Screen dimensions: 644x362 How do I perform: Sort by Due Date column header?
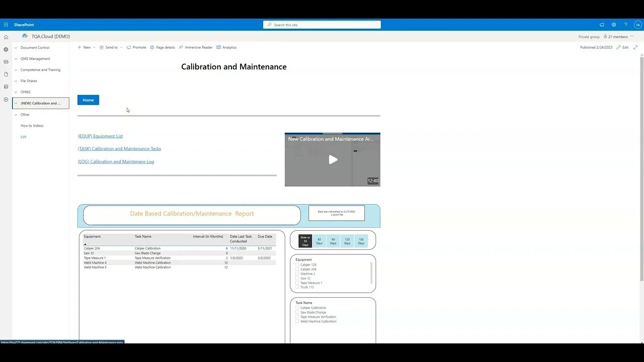(x=265, y=236)
